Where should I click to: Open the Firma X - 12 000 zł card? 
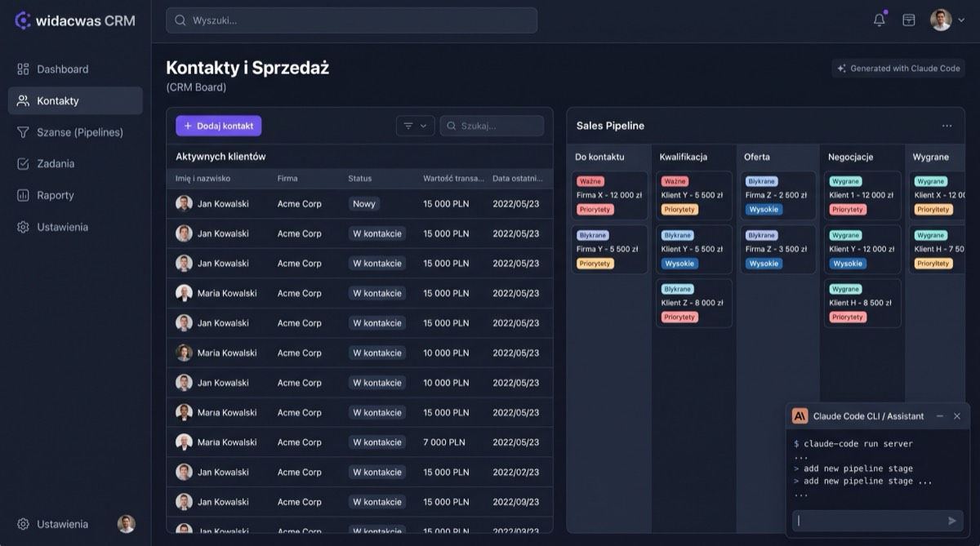609,196
